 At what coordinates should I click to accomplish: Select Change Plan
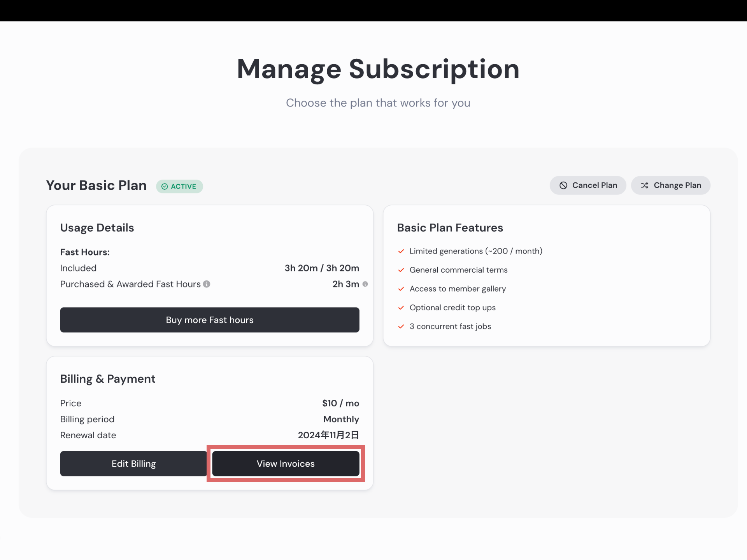(671, 185)
